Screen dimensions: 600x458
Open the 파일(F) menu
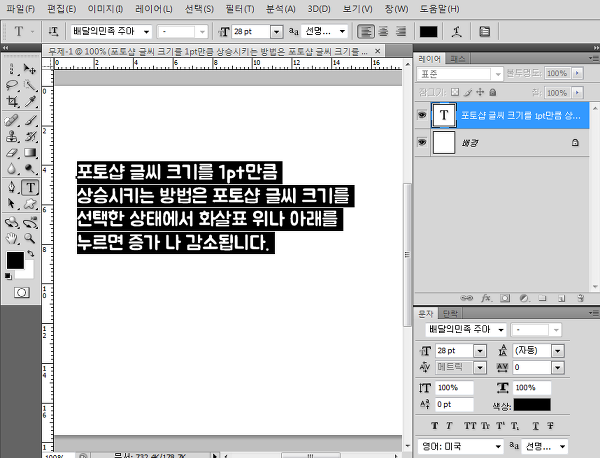point(21,8)
